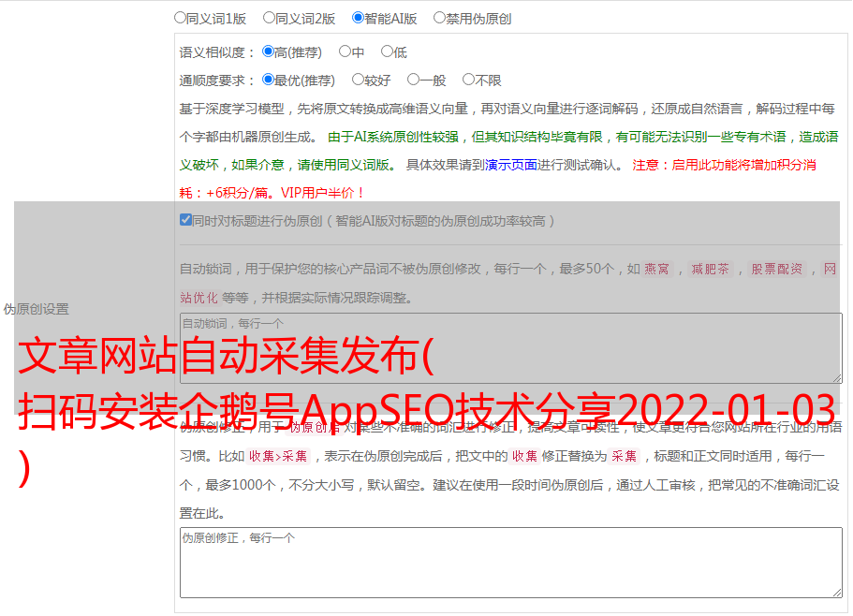Screen dimensions: 853x616
Task: Open the 演示页面 link
Action: tap(510, 165)
